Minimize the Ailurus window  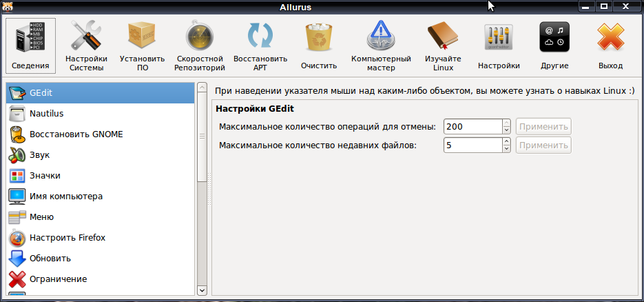(x=585, y=7)
